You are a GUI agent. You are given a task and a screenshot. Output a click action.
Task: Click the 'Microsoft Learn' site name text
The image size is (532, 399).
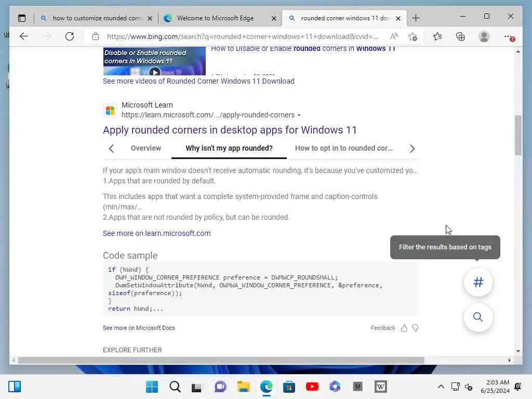pyautogui.click(x=147, y=105)
